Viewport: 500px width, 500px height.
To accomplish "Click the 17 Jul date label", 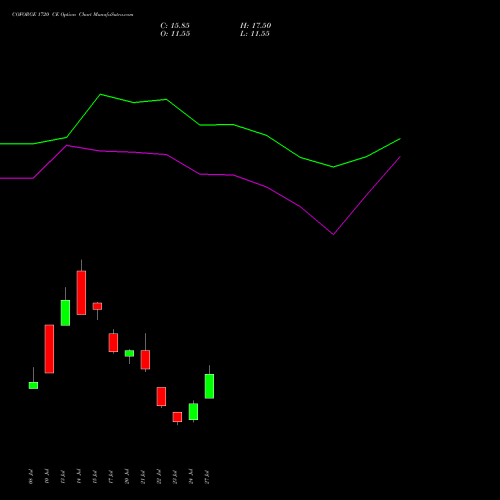I will (x=111, y=477).
